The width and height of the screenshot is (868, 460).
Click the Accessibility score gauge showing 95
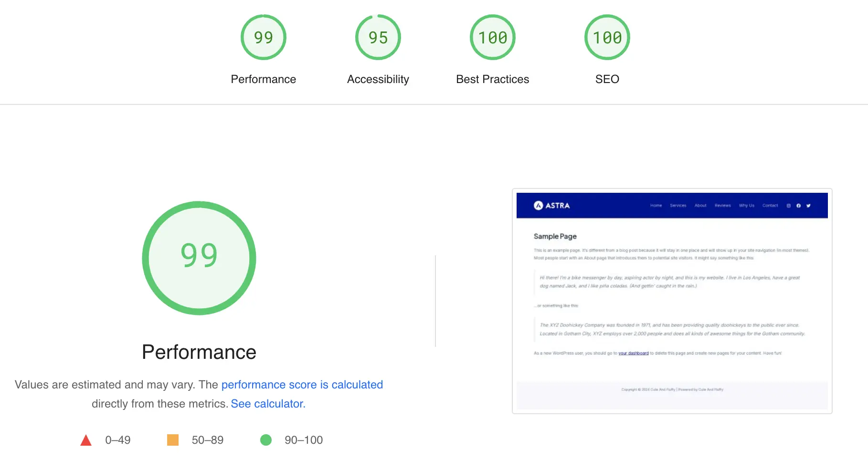pyautogui.click(x=378, y=38)
